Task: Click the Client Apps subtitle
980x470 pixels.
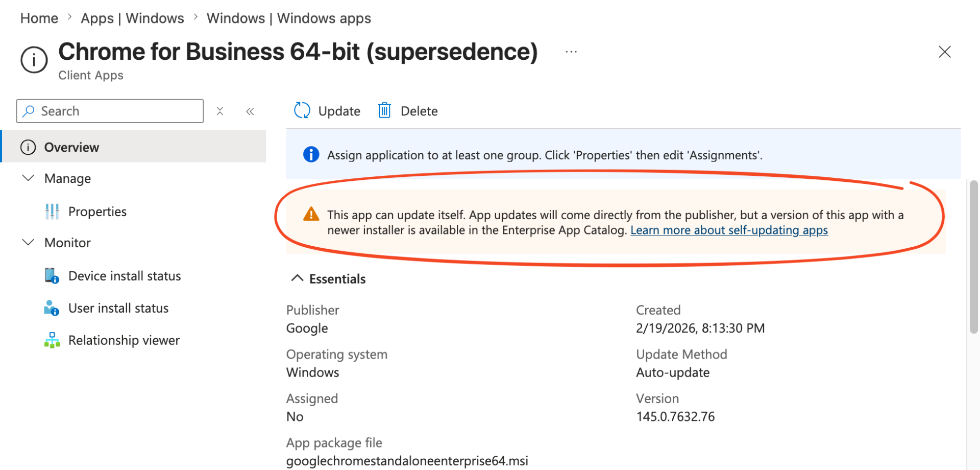Action: coord(91,75)
